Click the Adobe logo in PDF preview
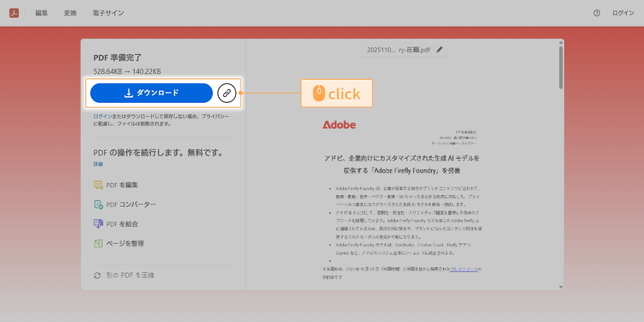644x322 pixels. pyautogui.click(x=339, y=125)
